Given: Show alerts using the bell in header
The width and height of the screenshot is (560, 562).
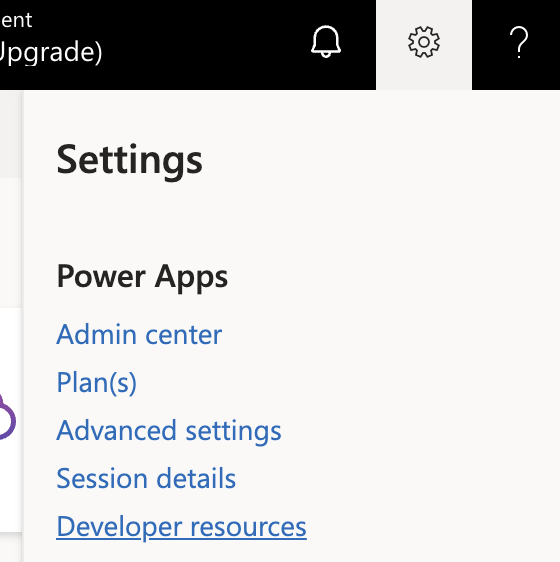Looking at the screenshot, I should (x=326, y=42).
